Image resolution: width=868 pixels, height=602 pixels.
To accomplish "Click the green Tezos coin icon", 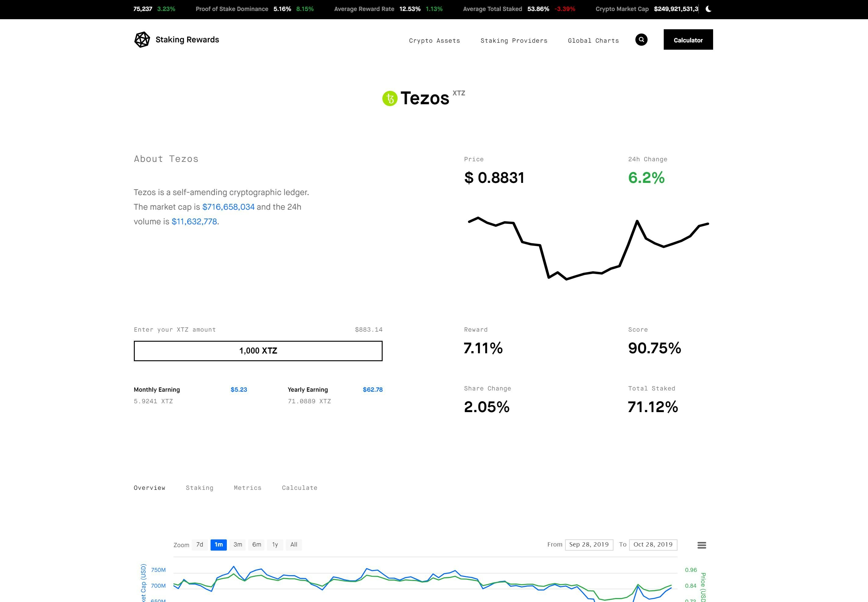I will tap(390, 98).
